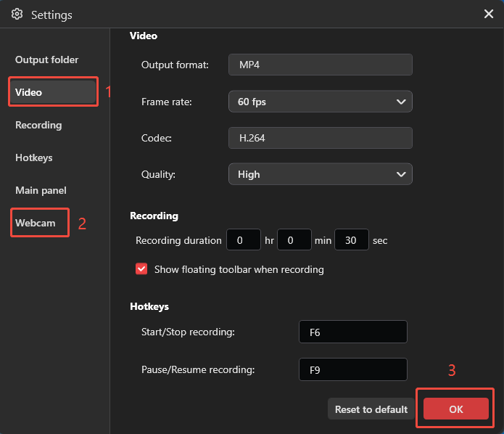Click the Reset to default button

pos(371,409)
